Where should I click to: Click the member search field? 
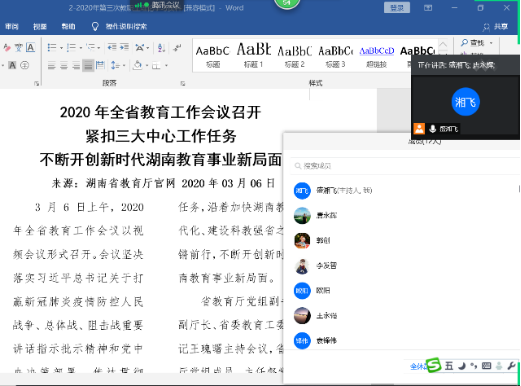pos(405,166)
